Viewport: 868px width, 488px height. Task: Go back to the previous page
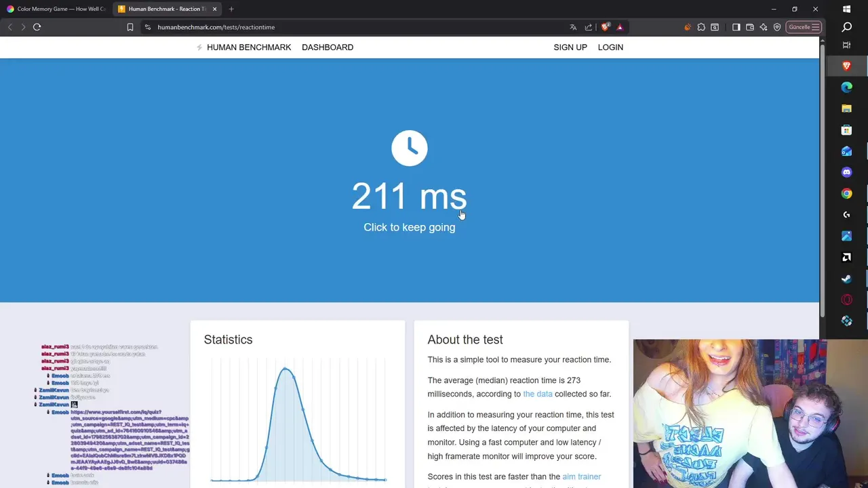click(9, 27)
